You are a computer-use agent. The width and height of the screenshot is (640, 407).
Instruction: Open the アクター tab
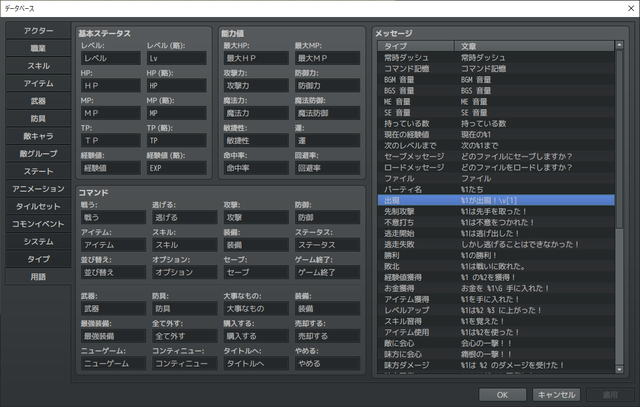tap(38, 31)
